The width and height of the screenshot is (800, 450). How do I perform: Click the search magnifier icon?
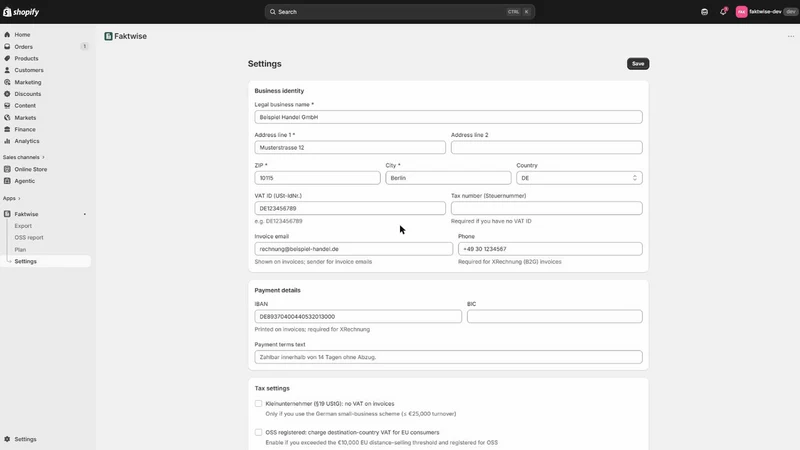tap(272, 12)
